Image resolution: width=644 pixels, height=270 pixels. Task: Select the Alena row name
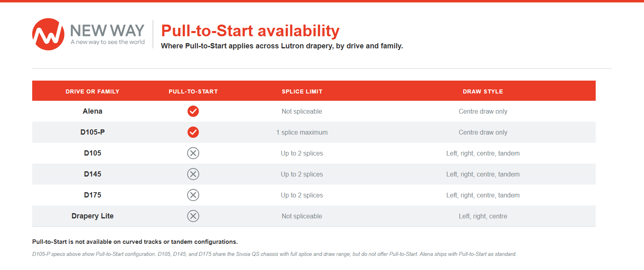[x=93, y=111]
